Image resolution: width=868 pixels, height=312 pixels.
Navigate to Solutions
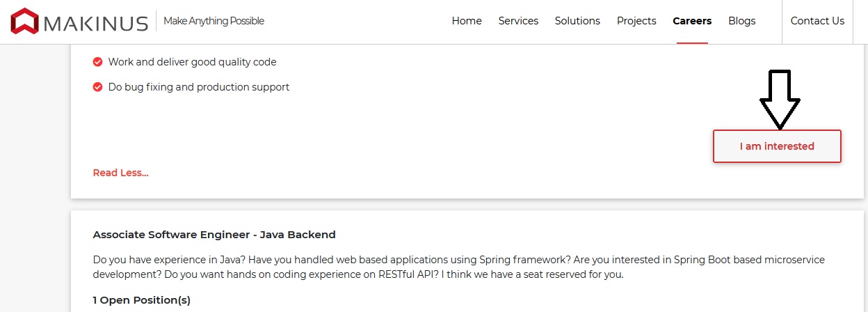point(577,21)
